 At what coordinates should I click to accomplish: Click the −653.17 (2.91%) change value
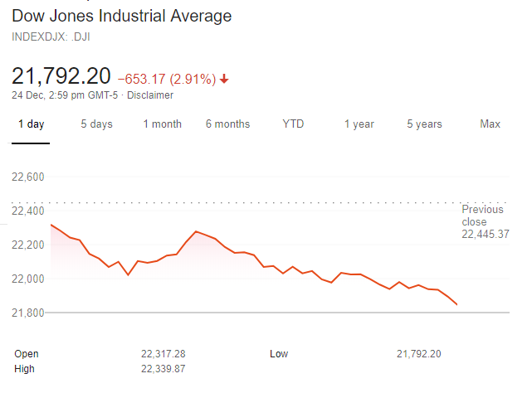[167, 80]
